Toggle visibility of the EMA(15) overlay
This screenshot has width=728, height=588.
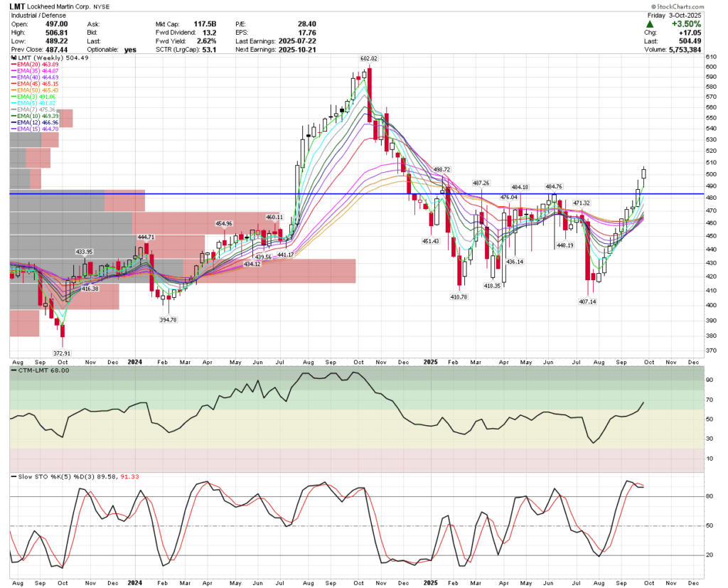click(x=12, y=127)
